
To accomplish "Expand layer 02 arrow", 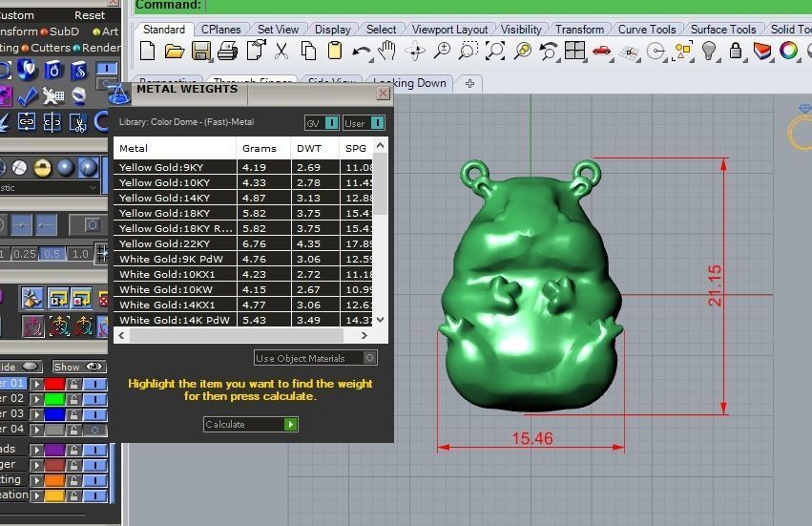I will [36, 400].
